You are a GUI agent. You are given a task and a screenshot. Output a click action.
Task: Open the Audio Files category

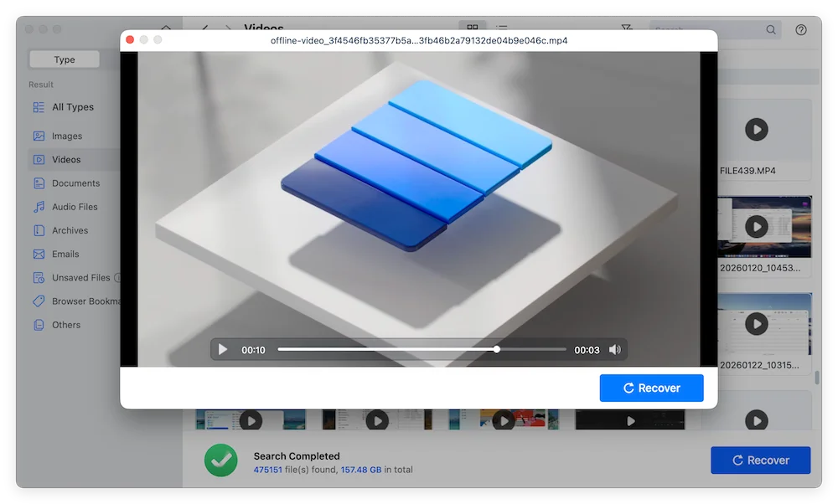pyautogui.click(x=75, y=207)
